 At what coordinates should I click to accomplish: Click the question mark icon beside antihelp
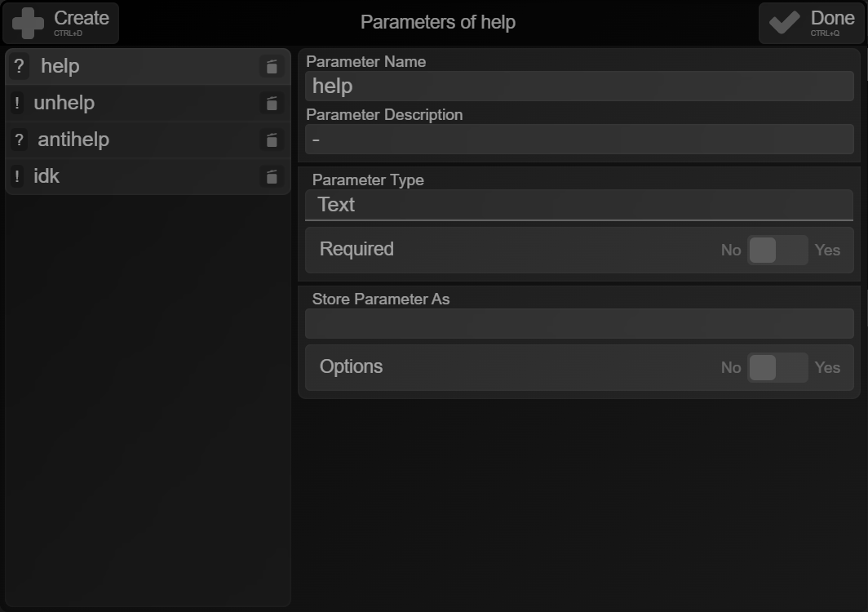click(x=19, y=140)
